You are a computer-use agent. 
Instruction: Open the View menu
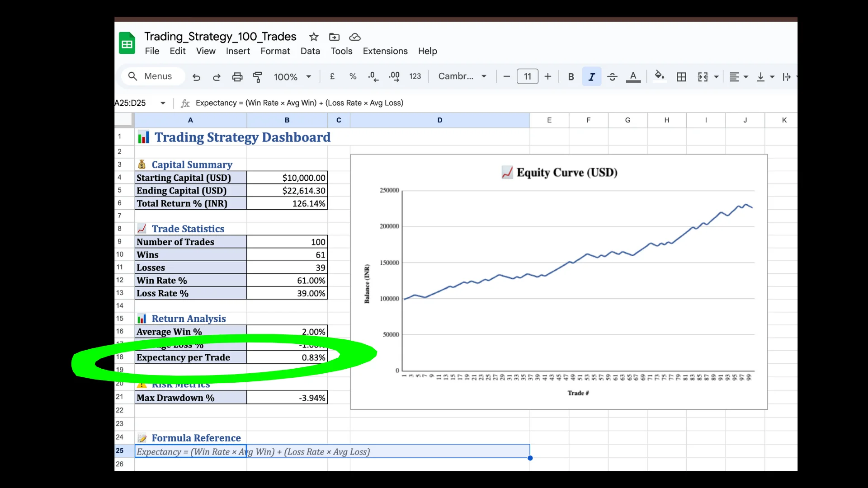coord(206,51)
